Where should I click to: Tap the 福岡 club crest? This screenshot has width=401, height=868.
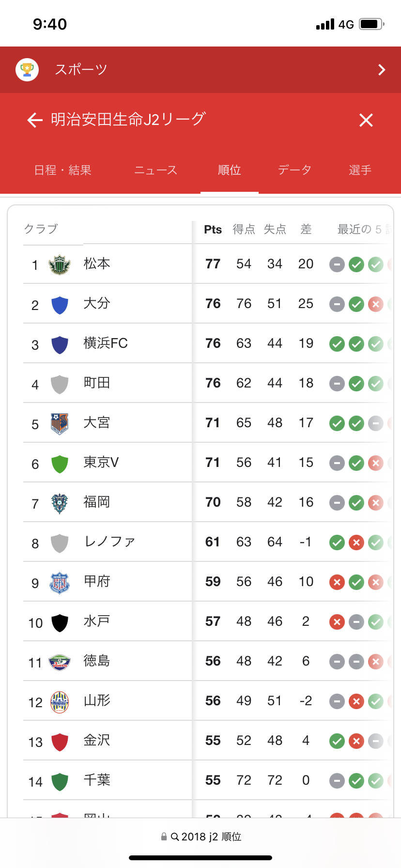(x=60, y=503)
